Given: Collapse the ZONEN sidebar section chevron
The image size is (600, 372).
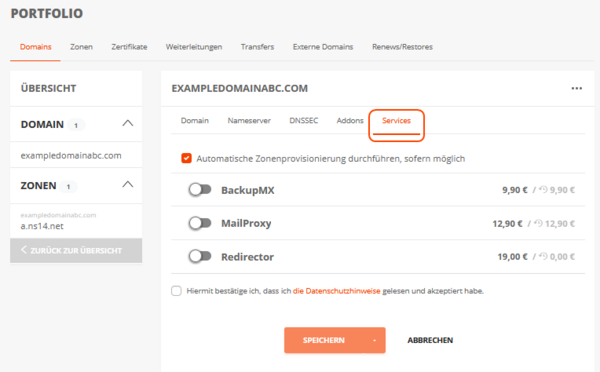Looking at the screenshot, I should click(x=127, y=185).
